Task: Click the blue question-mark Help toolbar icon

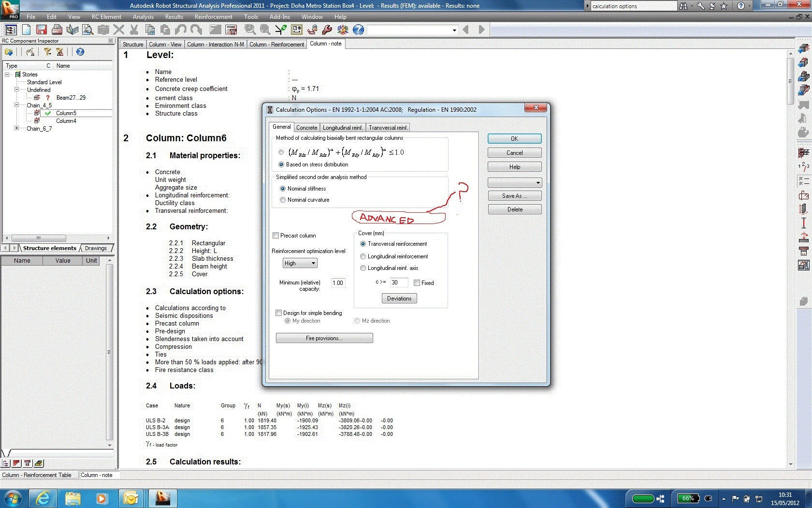Action: coord(358,30)
